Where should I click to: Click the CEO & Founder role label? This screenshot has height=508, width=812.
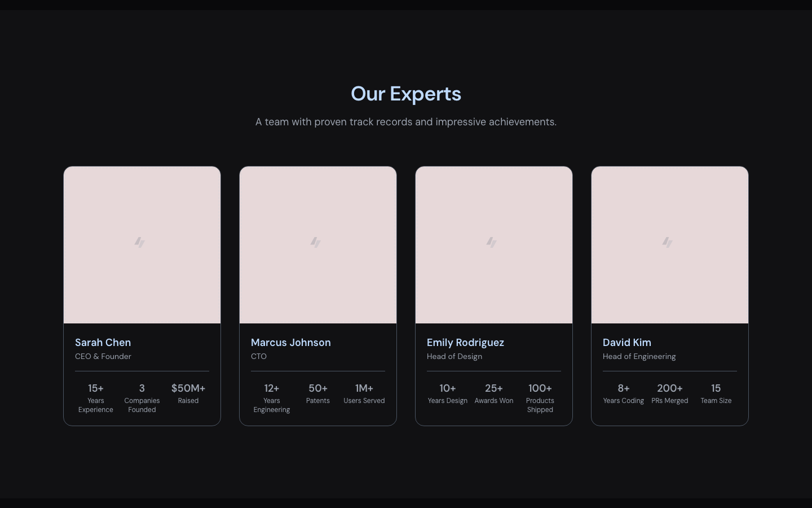point(103,357)
